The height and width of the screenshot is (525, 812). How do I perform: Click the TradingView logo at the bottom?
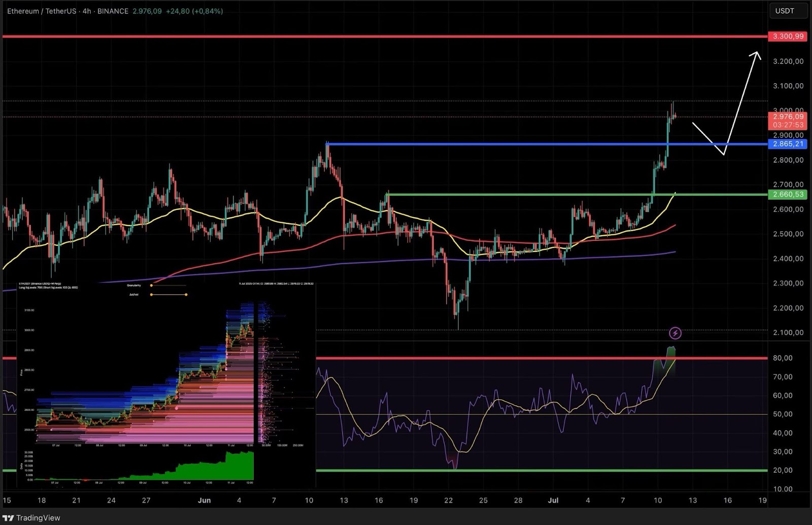tap(31, 518)
